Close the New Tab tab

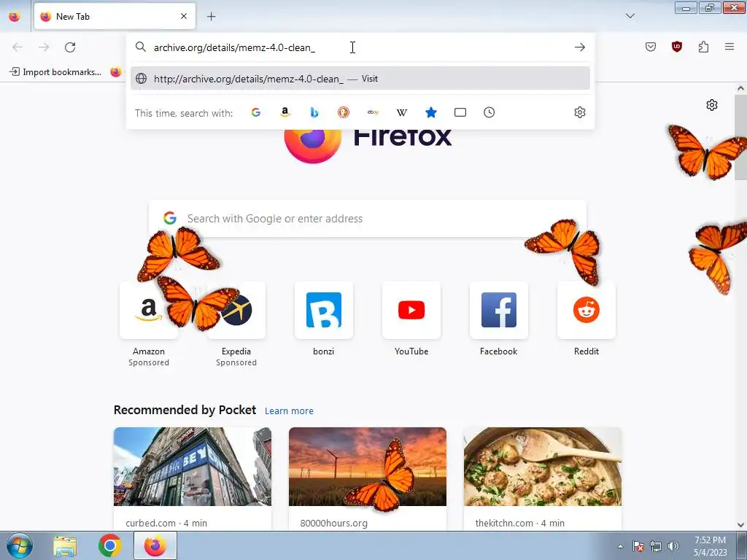pyautogui.click(x=184, y=16)
